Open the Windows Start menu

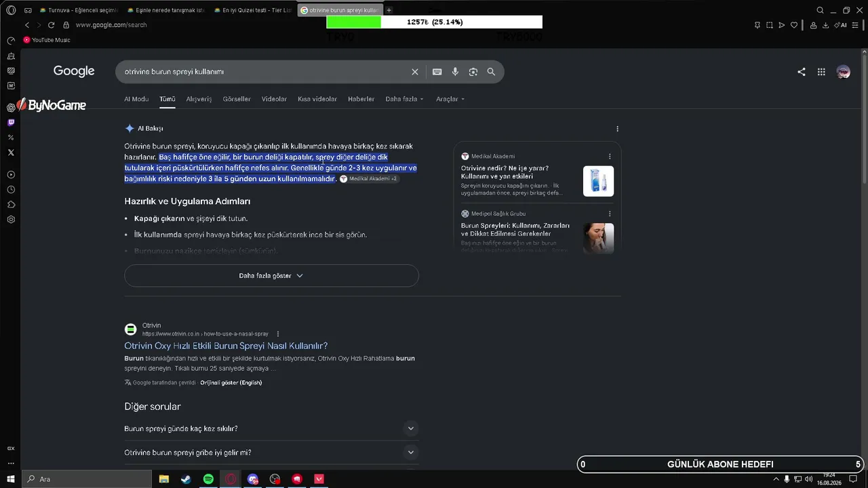[x=11, y=479]
